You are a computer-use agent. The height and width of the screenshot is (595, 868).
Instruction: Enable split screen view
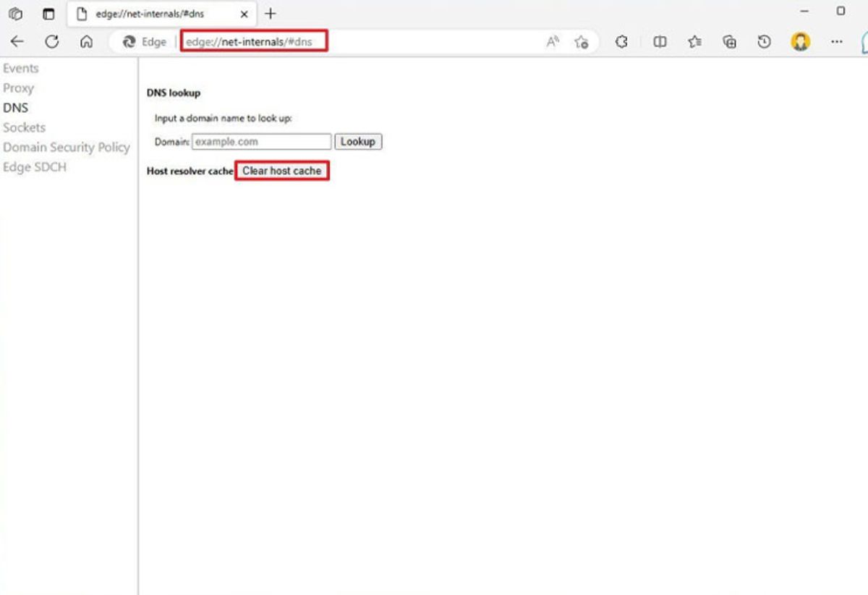tap(660, 42)
